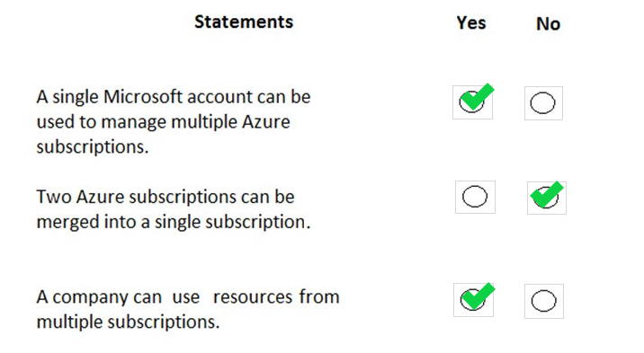The image size is (644, 353).
Task: Click the two Azure subscriptions merged statement
Action: pos(174,209)
